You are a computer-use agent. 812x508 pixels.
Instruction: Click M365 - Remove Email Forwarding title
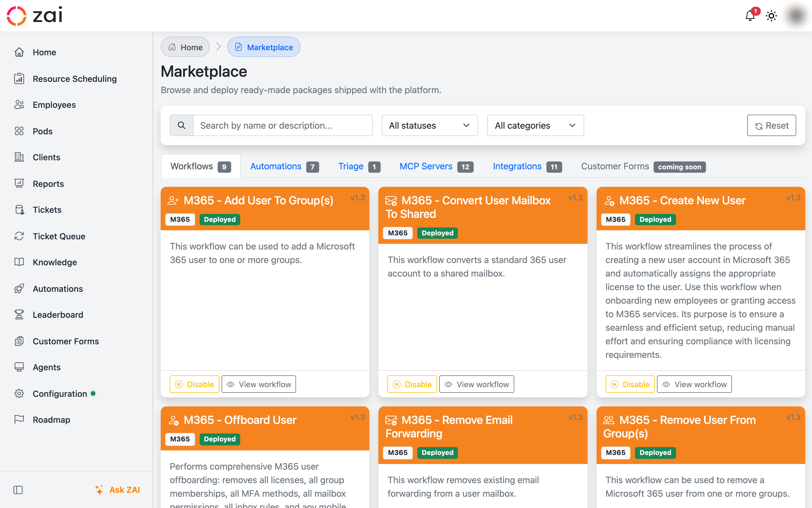pos(449,427)
